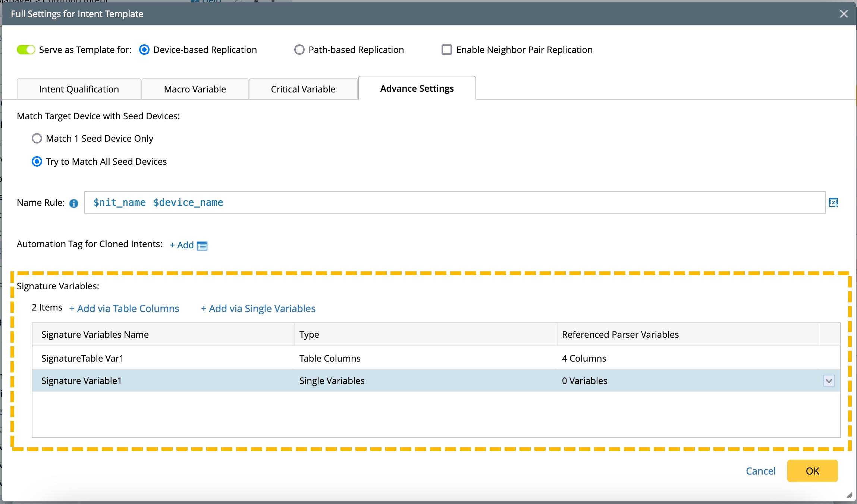Choose Match 1 Seed Device Only

[x=37, y=138]
